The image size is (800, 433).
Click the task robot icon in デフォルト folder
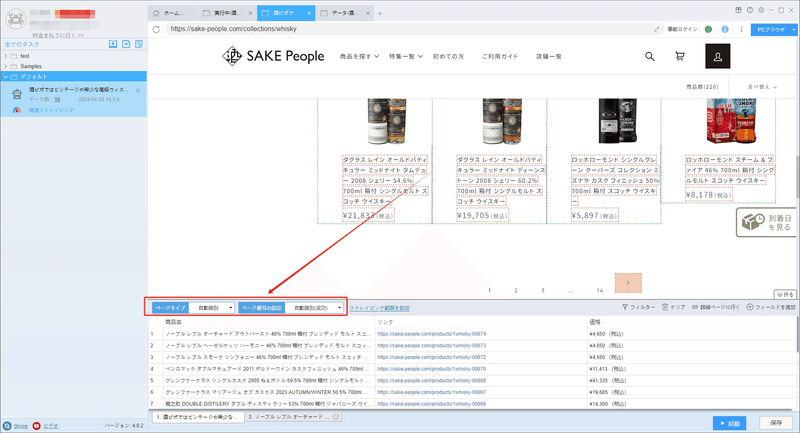[17, 94]
